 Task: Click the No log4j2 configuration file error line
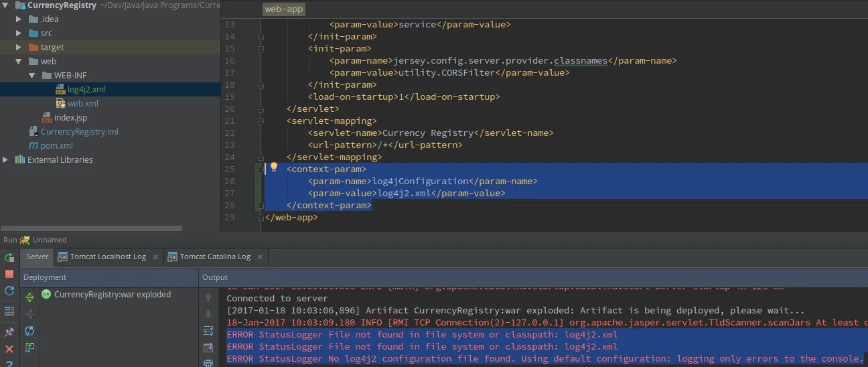(x=545, y=358)
